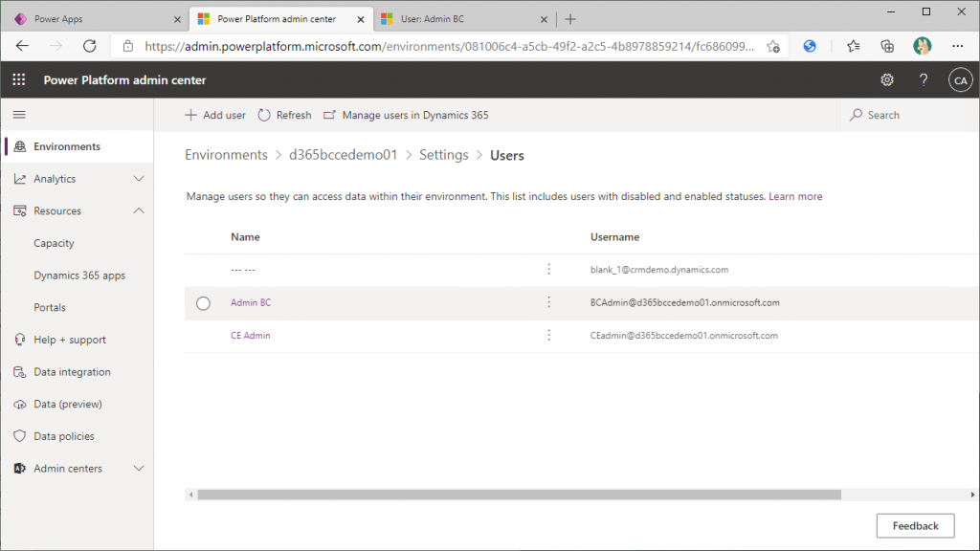Sort by the Username column header

click(x=614, y=237)
